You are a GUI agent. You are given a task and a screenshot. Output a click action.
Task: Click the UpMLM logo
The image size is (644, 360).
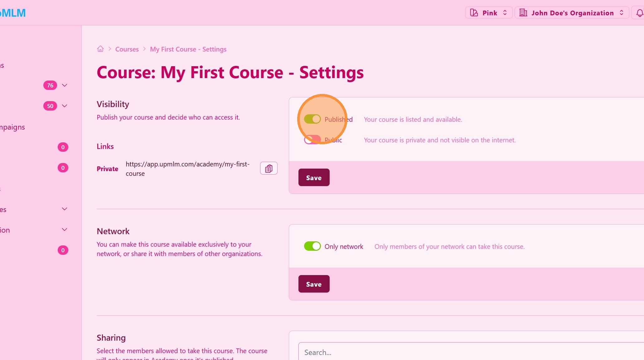(12, 13)
